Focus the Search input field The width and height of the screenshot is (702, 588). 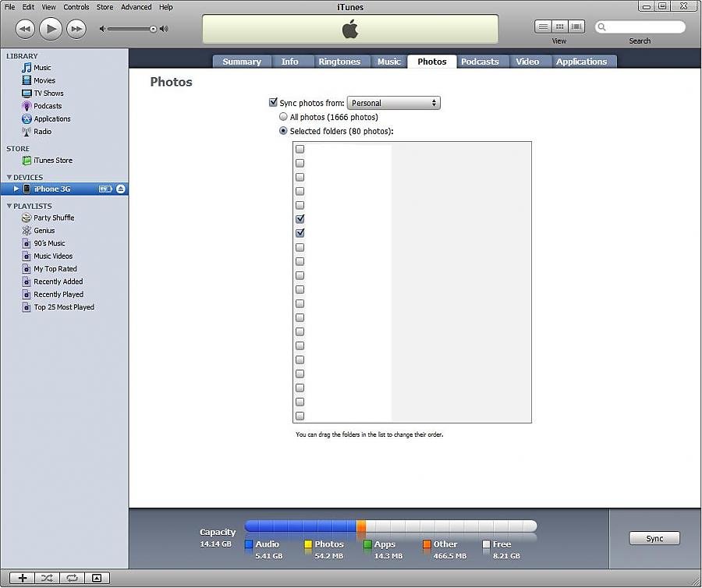(x=640, y=27)
